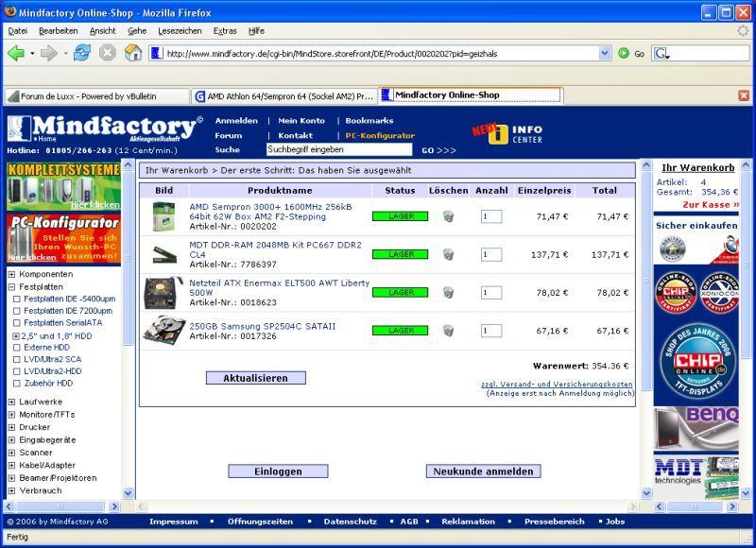Check the Festplatten SerialATA checkbox
The height and width of the screenshot is (548, 756).
point(17,323)
